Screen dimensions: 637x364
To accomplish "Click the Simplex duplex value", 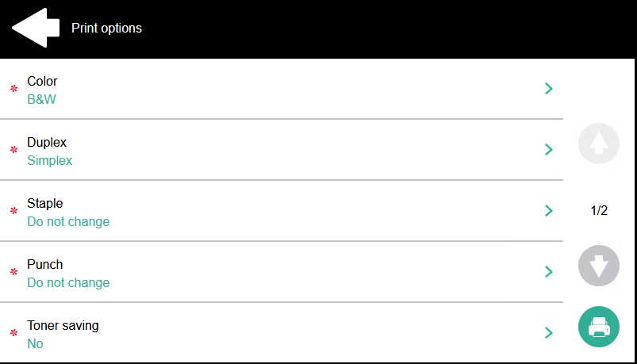I will 50,161.
